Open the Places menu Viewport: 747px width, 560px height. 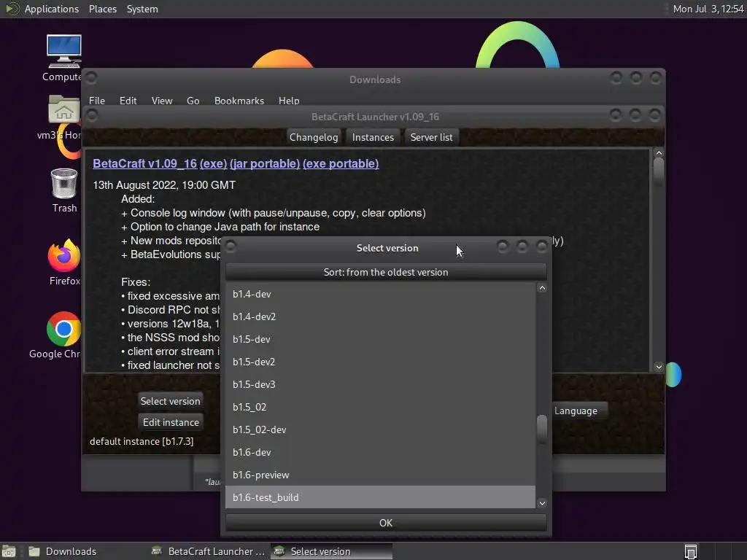(x=103, y=9)
